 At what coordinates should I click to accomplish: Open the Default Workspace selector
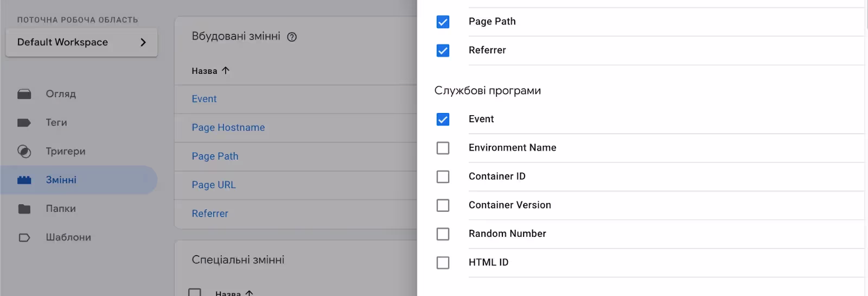[81, 42]
